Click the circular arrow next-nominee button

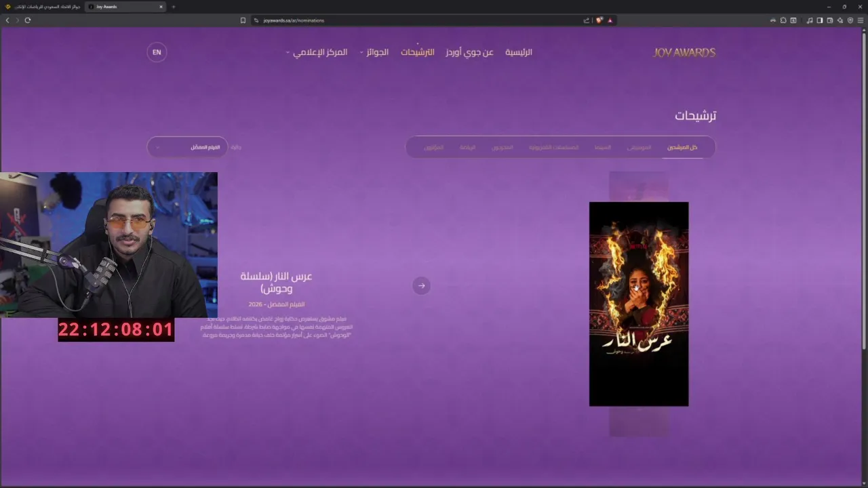(x=422, y=285)
